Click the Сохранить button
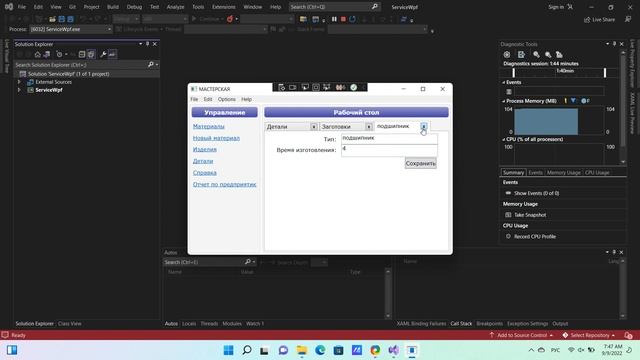Screen dimensions: 640x360 click(420, 163)
